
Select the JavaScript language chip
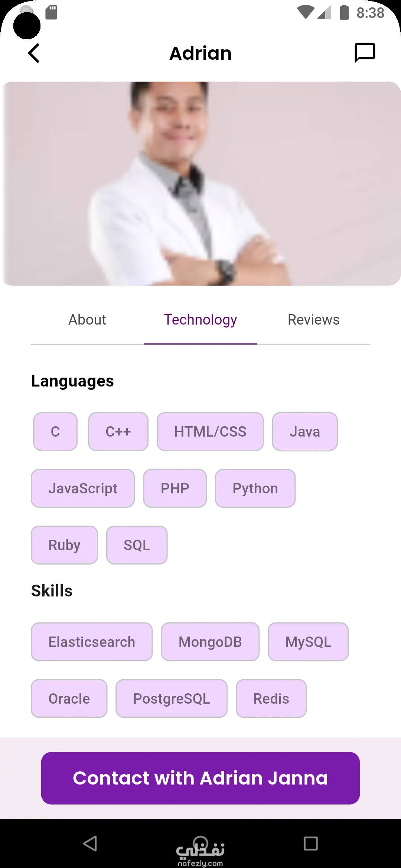[x=83, y=489]
